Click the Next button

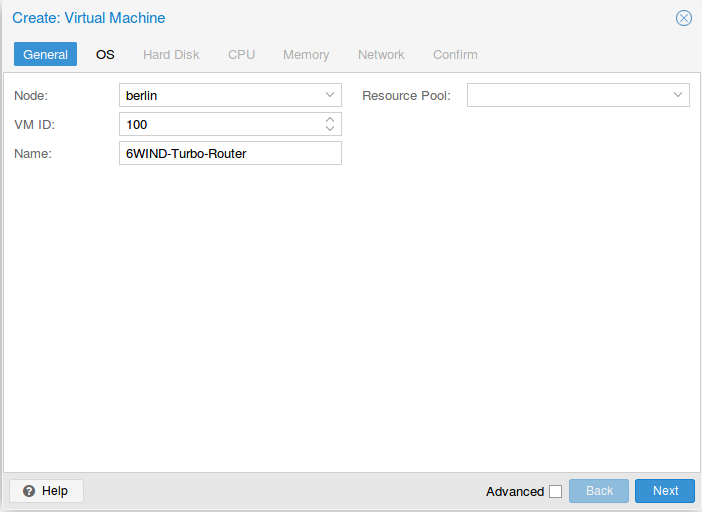(665, 491)
